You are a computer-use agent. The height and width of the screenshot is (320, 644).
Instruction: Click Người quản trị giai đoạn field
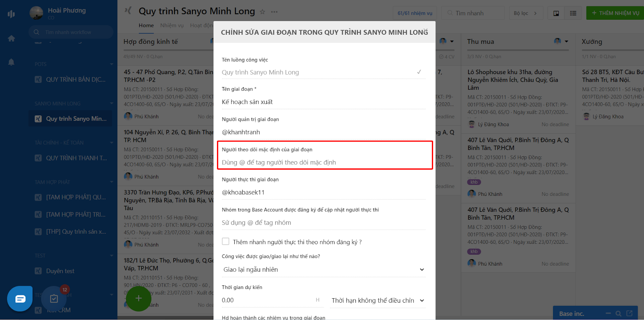pos(324,132)
